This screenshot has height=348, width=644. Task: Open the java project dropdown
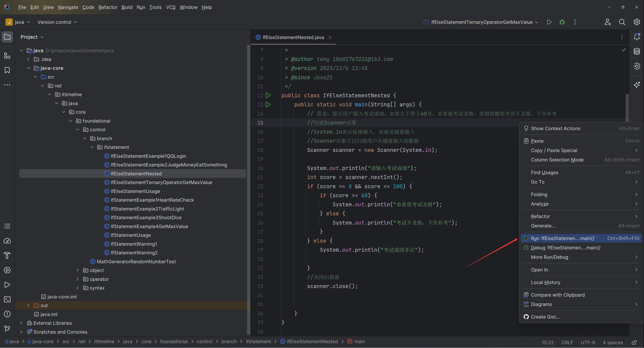18,22
